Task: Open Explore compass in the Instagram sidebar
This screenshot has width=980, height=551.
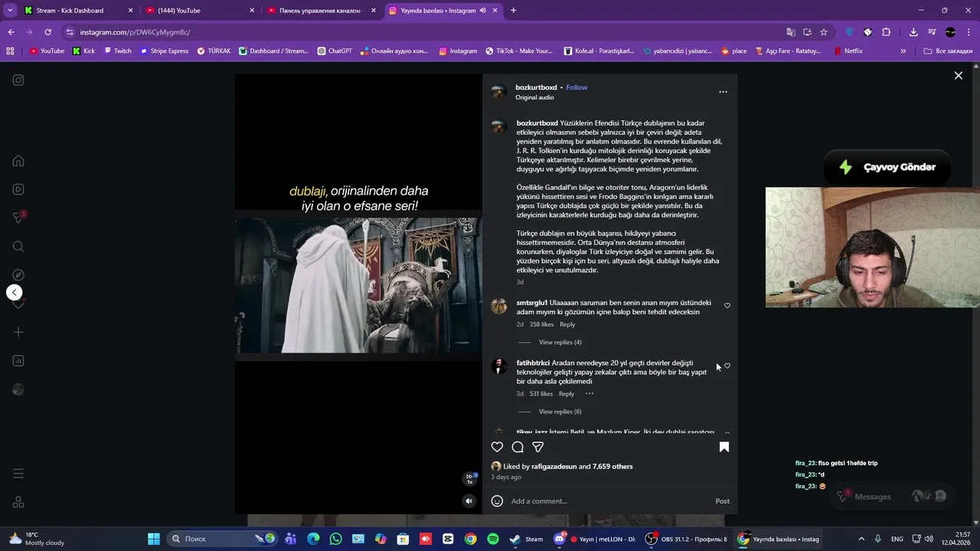Action: click(18, 275)
